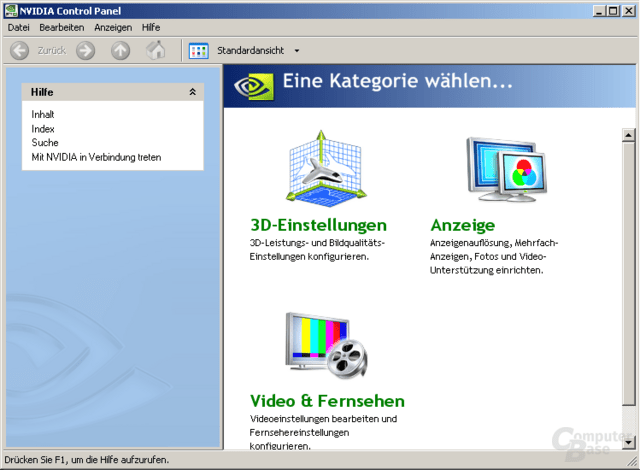Image resolution: width=640 pixels, height=470 pixels.
Task: Click the NVIDIA title bar application icon
Action: (x=11, y=11)
